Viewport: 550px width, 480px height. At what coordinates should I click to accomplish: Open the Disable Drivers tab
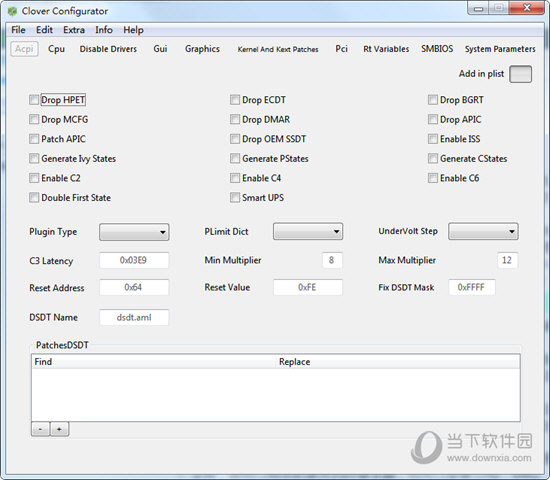pos(108,49)
